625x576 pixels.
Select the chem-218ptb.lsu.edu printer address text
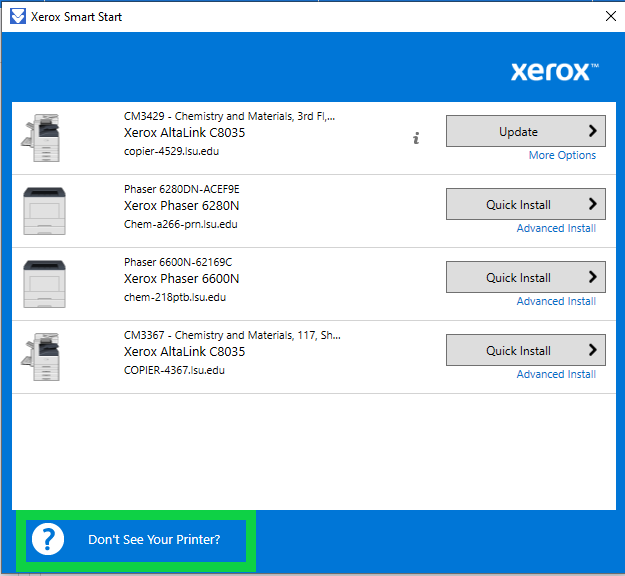pos(175,297)
